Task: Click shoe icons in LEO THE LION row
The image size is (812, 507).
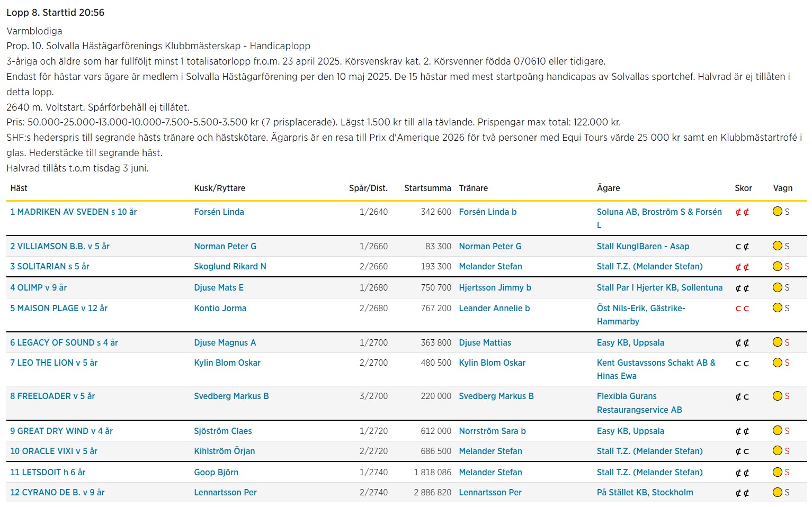Action: (742, 363)
